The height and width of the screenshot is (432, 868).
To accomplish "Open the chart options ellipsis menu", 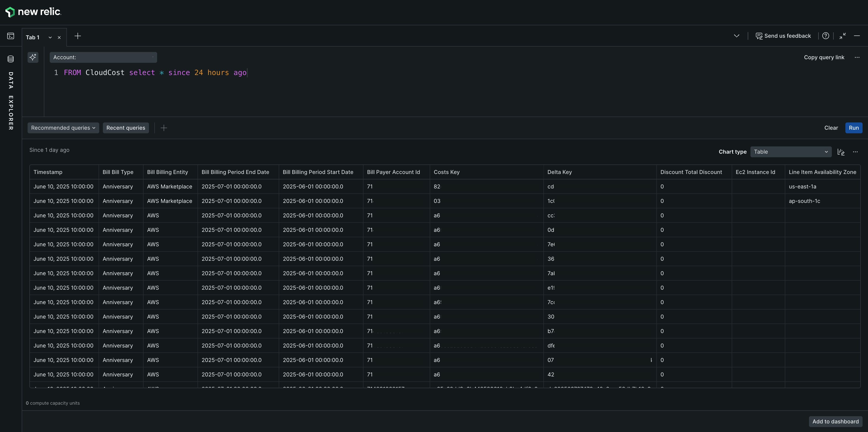I will pos(856,152).
